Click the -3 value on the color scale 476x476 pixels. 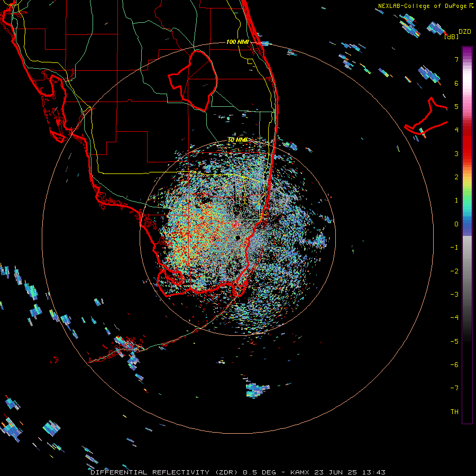coord(454,295)
